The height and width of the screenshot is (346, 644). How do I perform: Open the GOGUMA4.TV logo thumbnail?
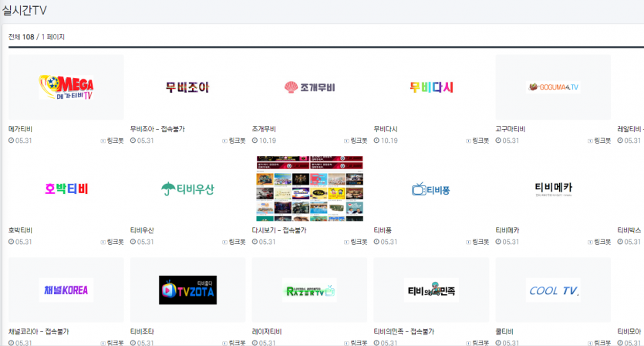(553, 87)
